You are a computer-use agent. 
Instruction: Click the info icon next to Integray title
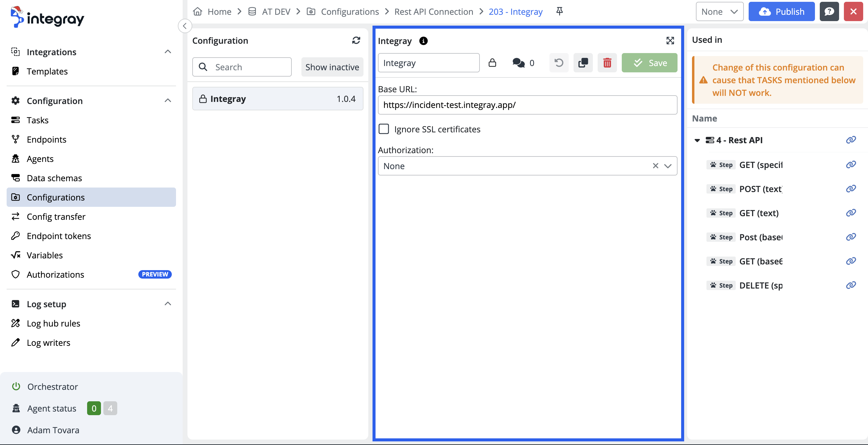(x=423, y=41)
